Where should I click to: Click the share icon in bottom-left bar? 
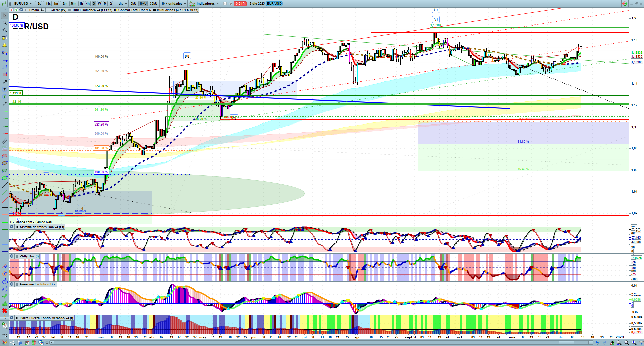point(12,343)
